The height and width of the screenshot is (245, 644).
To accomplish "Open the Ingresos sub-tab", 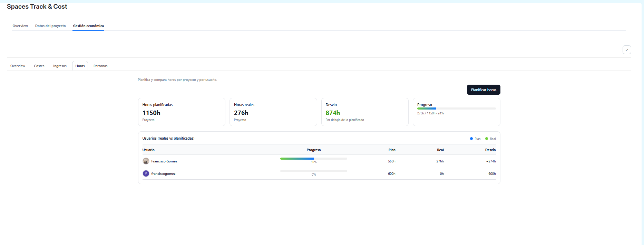I will [60, 66].
